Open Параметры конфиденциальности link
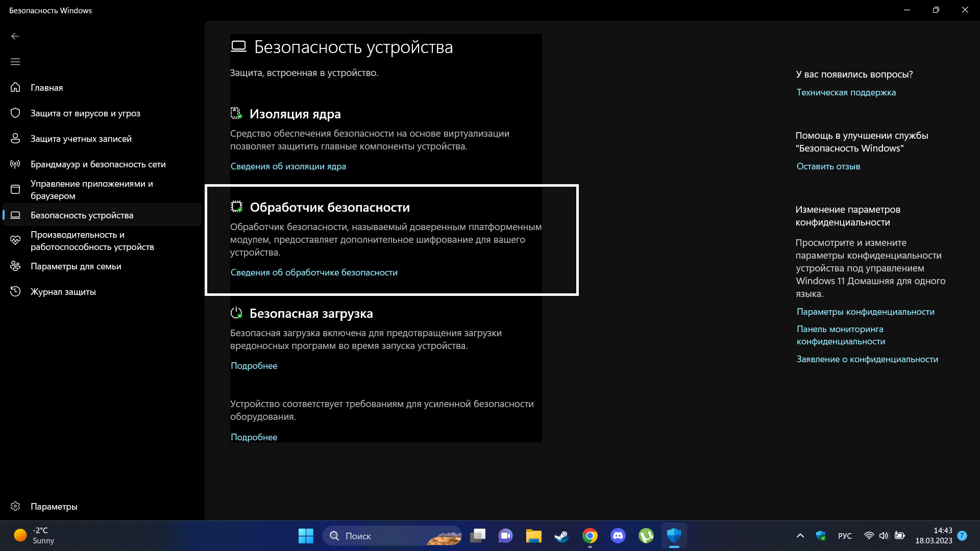Image resolution: width=980 pixels, height=551 pixels. click(x=866, y=312)
